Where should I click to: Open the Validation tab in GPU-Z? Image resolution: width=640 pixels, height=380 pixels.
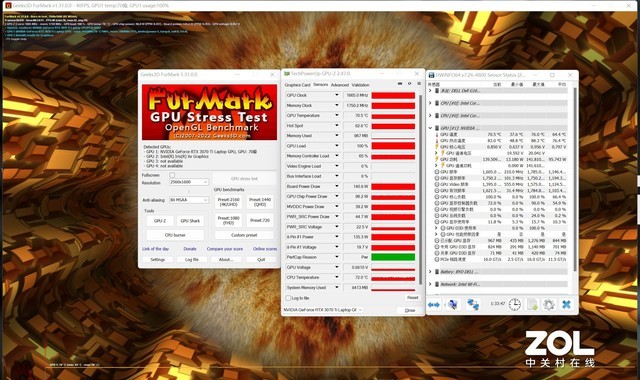coord(360,85)
